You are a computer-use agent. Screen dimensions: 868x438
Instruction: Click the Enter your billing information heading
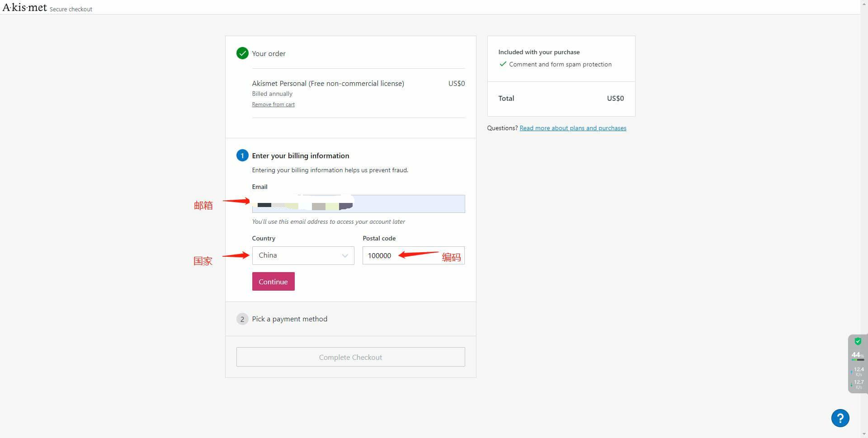click(x=300, y=155)
